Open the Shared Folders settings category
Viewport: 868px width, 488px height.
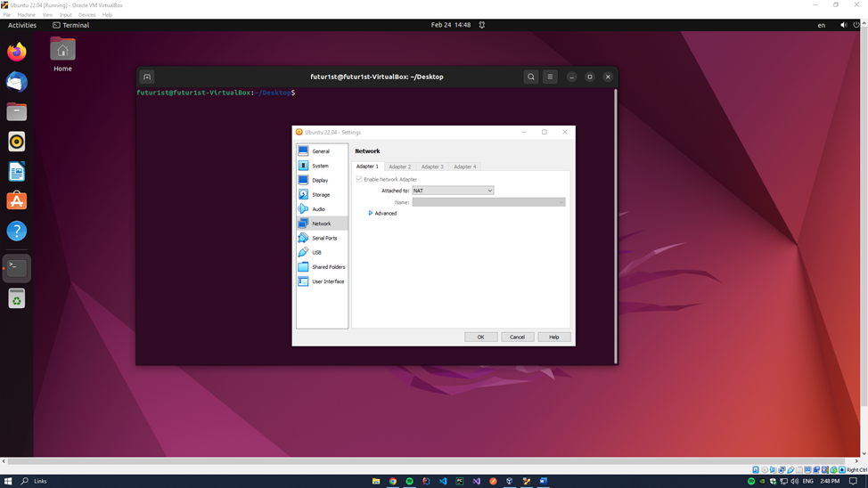tap(322, 266)
